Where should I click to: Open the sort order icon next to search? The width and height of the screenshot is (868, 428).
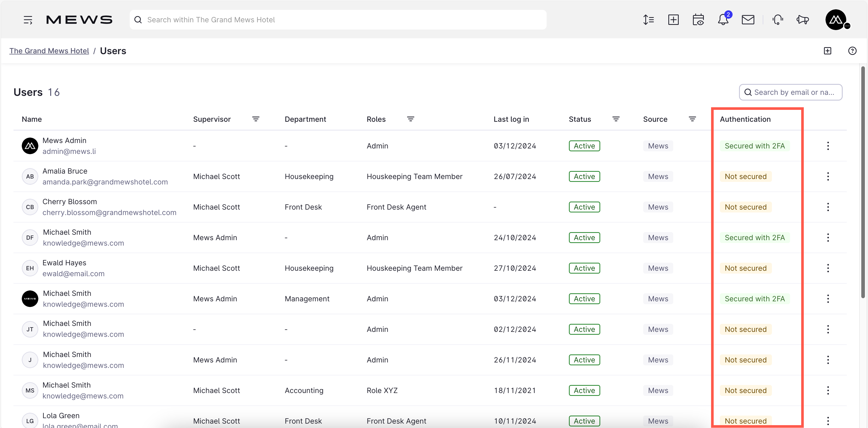(649, 19)
